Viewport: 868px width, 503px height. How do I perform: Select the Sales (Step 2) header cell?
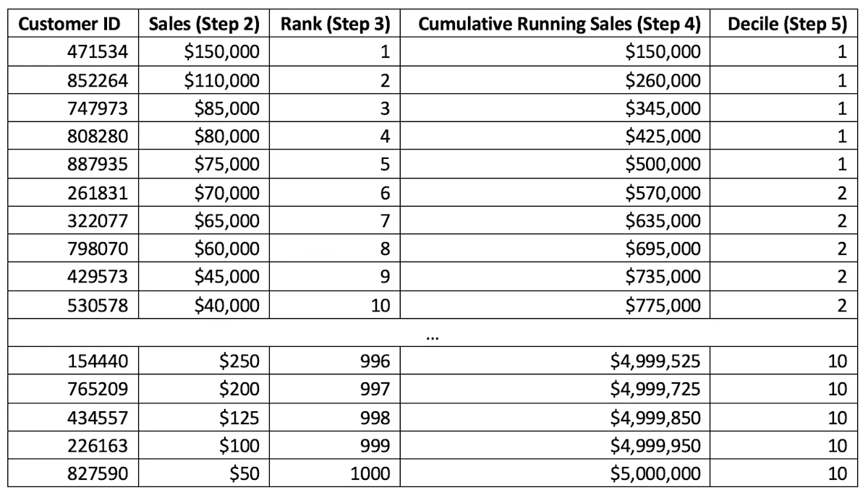(204, 24)
